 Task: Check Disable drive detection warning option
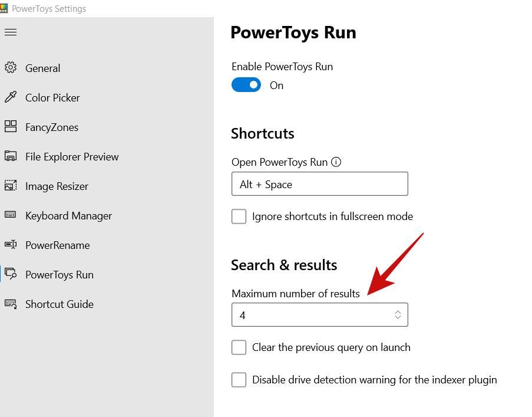[x=239, y=380]
